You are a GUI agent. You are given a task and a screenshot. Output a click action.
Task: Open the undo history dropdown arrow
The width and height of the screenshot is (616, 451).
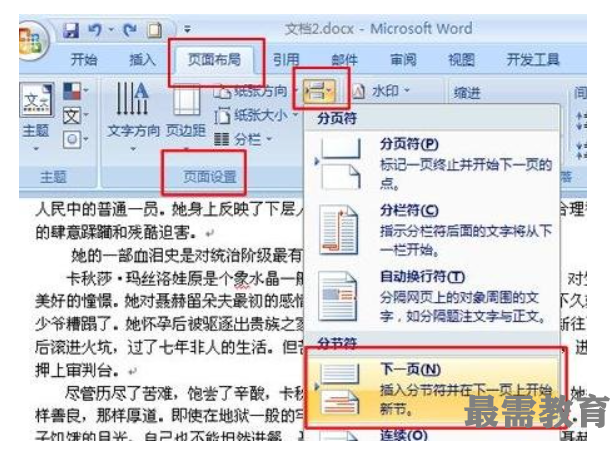pyautogui.click(x=111, y=29)
